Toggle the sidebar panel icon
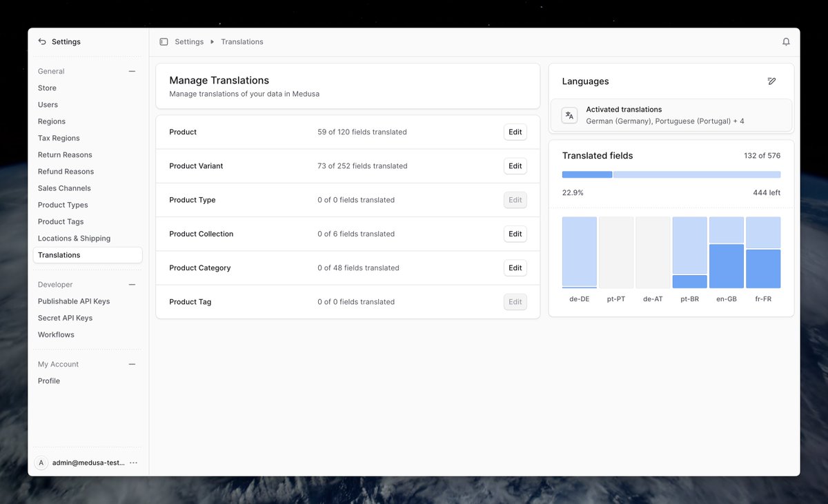The image size is (828, 504). pos(164,42)
